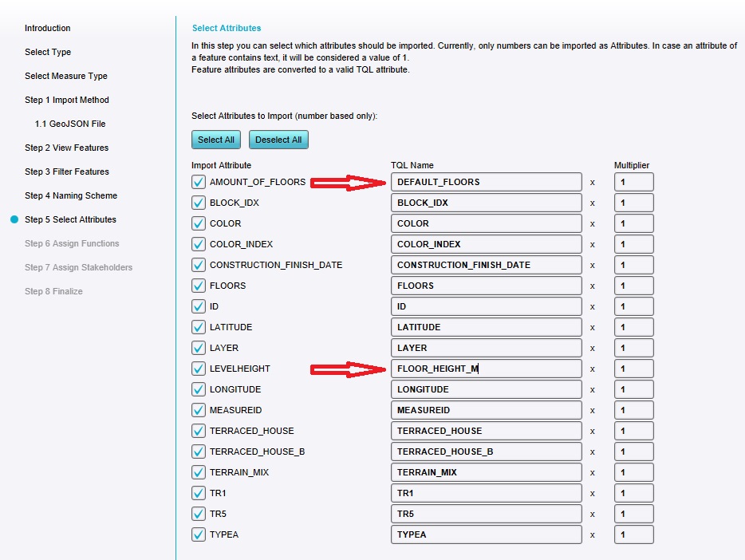Deselect the TERRAIN_MIX attribute checkbox
The height and width of the screenshot is (560, 745).
[199, 472]
